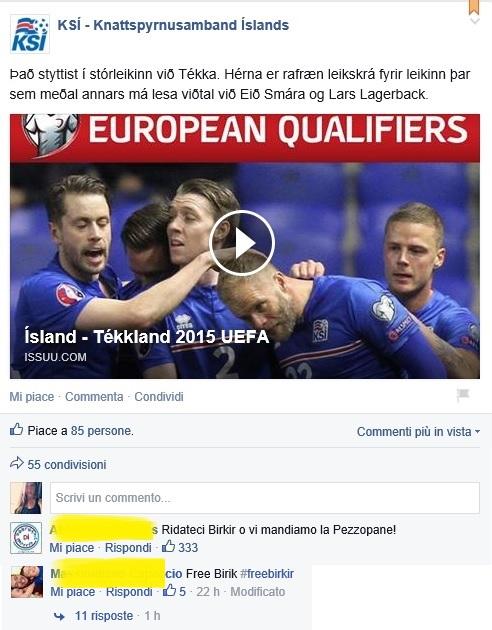The image size is (492, 630).
Task: Click the Modificato label on second comment
Action: pyautogui.click(x=257, y=591)
